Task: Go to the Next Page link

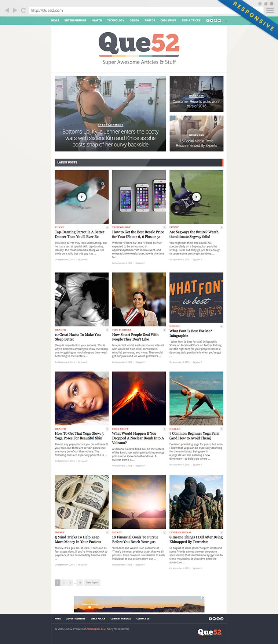Action: (92, 583)
